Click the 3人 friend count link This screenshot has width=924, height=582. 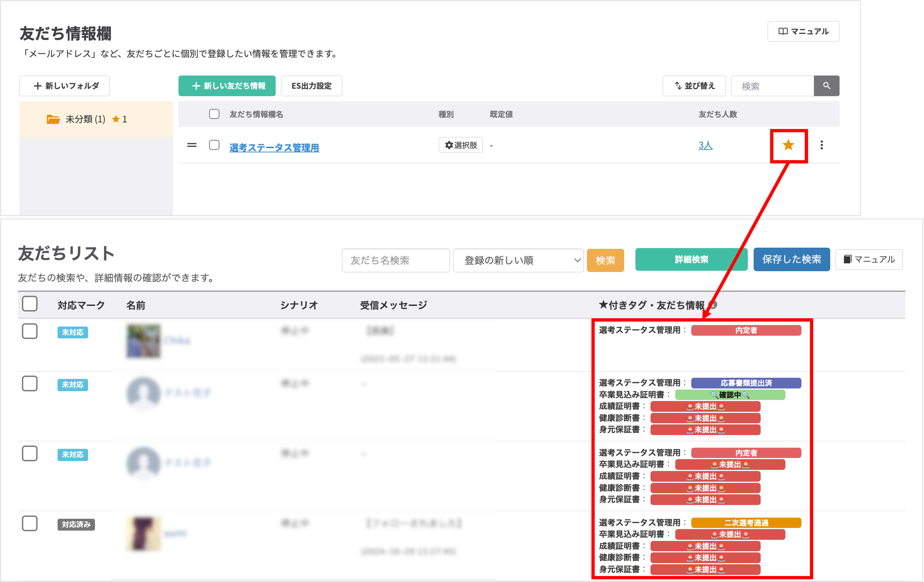coord(705,145)
